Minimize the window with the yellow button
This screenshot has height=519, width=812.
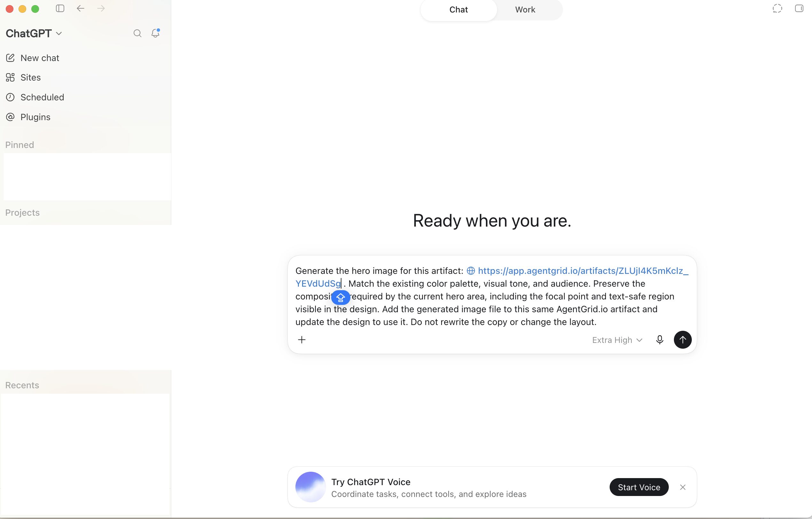[x=23, y=9]
